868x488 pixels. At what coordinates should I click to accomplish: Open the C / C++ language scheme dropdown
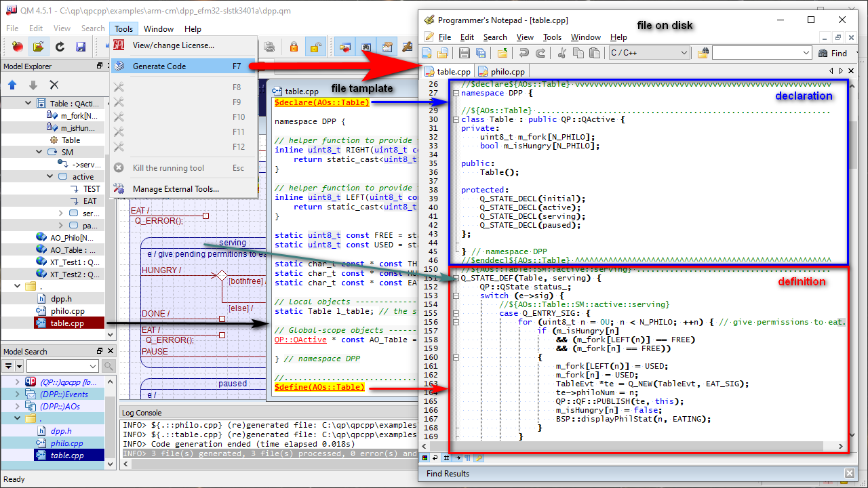(x=684, y=53)
